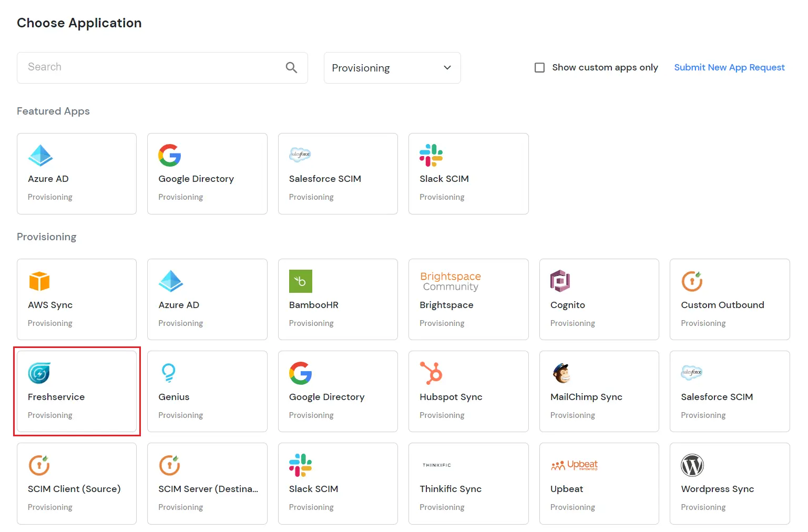The width and height of the screenshot is (808, 532).
Task: Select the Cognito app icon
Action: point(559,282)
